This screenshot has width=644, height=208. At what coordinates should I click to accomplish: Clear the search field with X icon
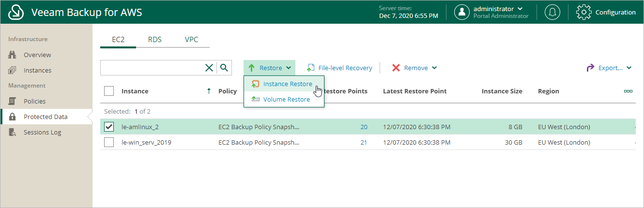[209, 68]
